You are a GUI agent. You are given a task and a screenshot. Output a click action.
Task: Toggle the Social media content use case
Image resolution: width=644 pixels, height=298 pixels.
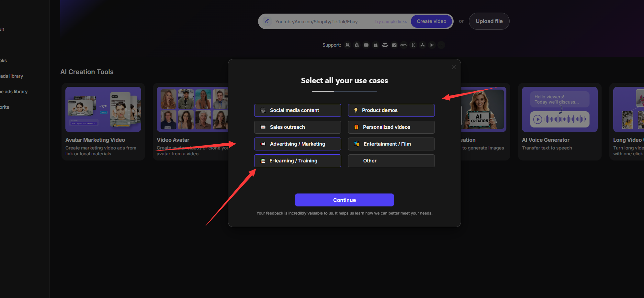(298, 110)
